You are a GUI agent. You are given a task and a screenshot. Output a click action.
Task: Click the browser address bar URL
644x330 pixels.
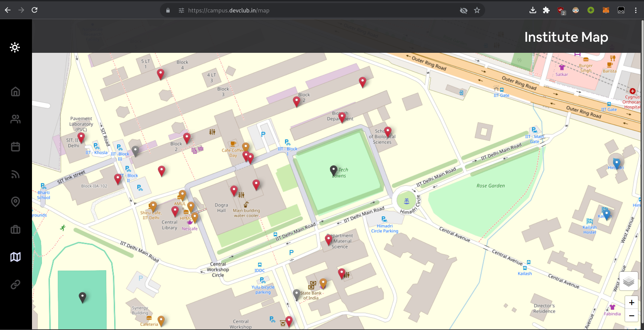click(x=229, y=10)
